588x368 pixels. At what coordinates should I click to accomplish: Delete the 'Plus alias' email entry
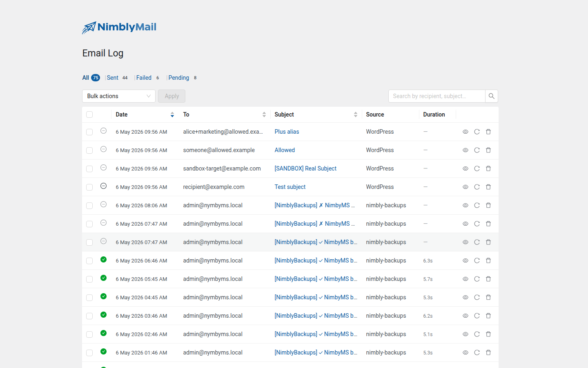[488, 132]
